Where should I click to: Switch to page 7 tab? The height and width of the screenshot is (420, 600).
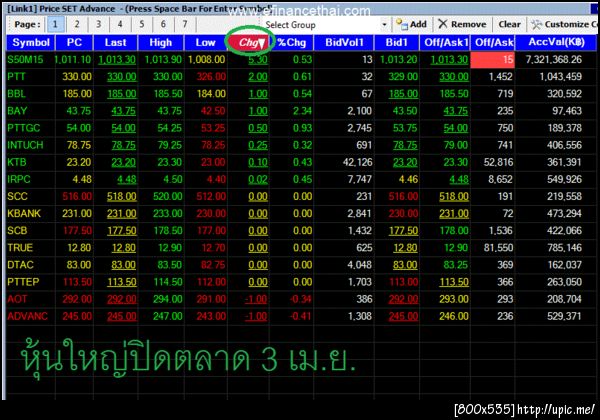[184, 24]
